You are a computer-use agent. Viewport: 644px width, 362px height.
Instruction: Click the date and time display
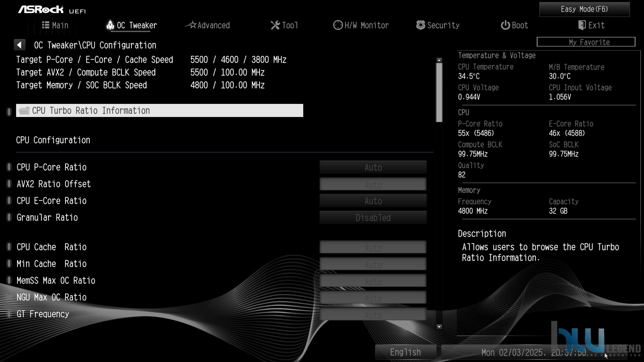pyautogui.click(x=533, y=353)
